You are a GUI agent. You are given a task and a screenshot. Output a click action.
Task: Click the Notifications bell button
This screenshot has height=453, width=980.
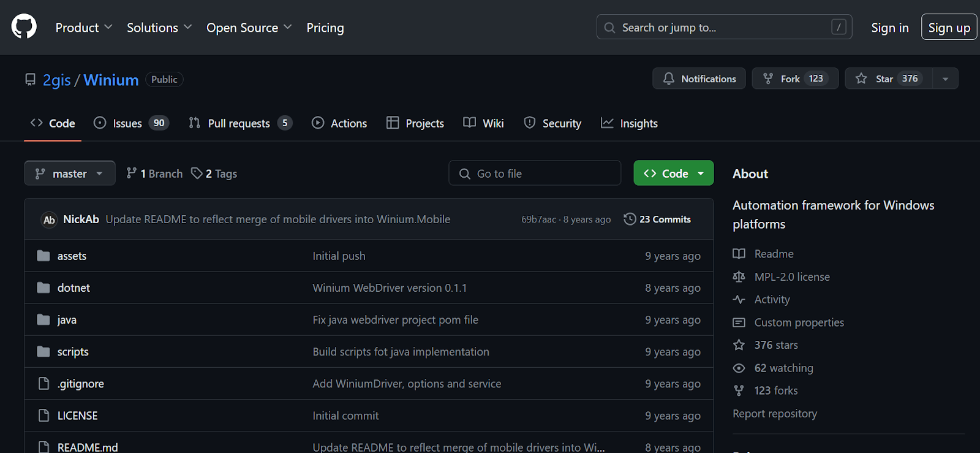click(x=699, y=78)
